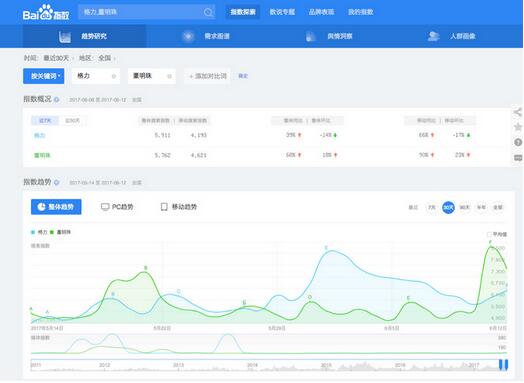
Task: Toggle the 格力 legend series in chart
Action: (39, 232)
